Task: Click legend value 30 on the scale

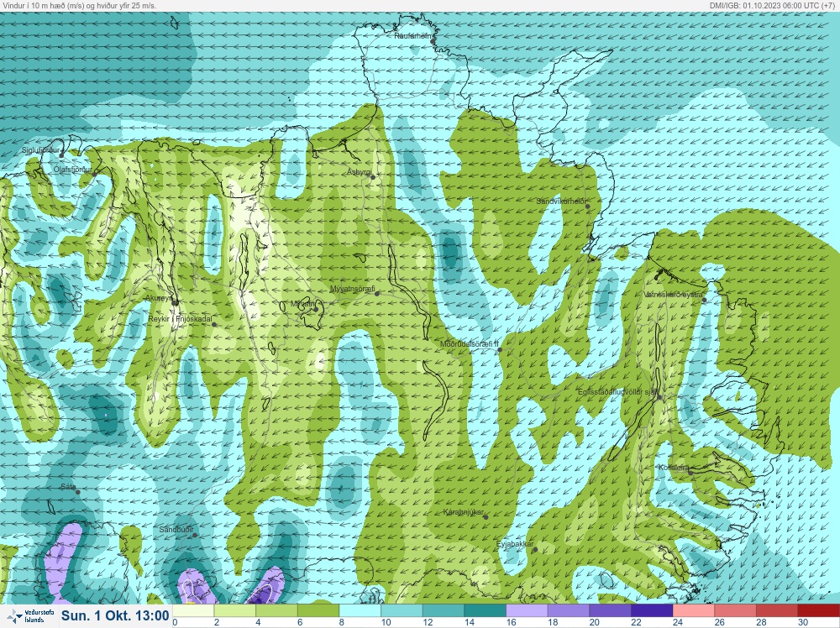Action: (x=802, y=622)
